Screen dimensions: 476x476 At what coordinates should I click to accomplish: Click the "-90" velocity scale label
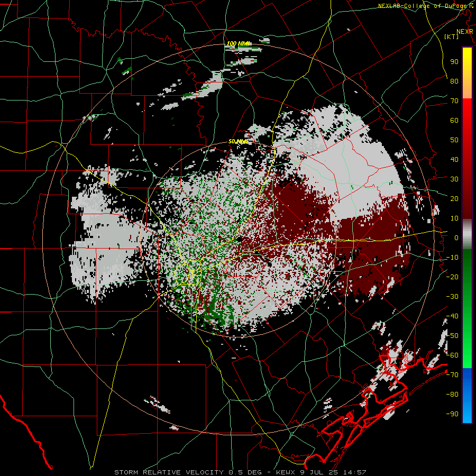point(452,414)
